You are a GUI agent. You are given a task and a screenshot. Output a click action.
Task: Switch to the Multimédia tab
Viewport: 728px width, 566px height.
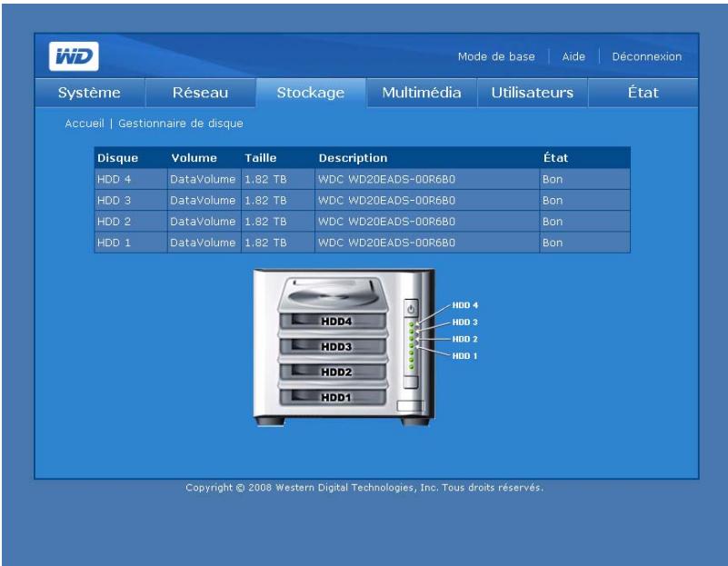pyautogui.click(x=422, y=93)
